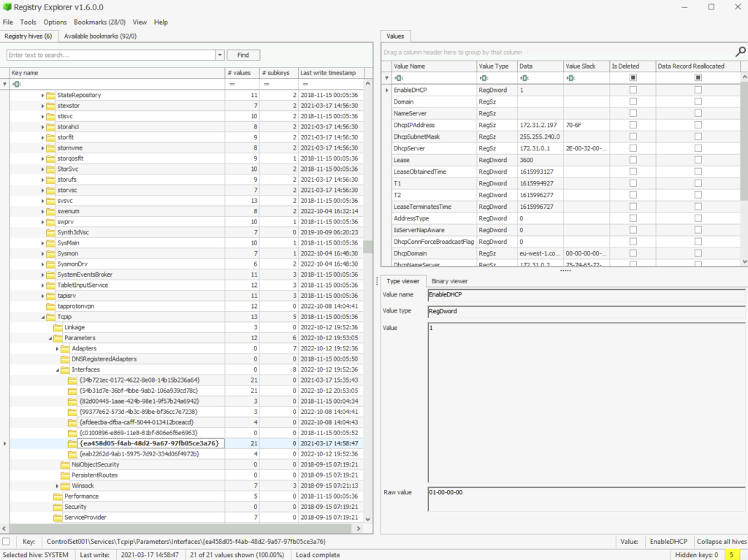Image resolution: width=748 pixels, height=560 pixels.
Task: Click the yellow hidden keys count indicator
Action: (732, 555)
